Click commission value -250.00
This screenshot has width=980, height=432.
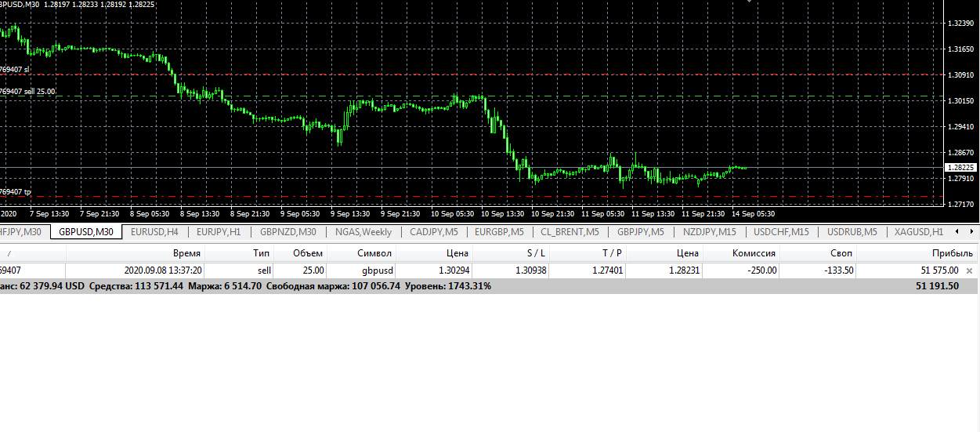point(761,270)
